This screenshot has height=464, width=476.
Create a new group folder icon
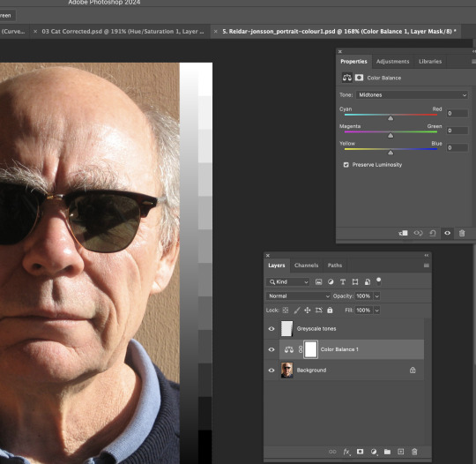(x=387, y=452)
